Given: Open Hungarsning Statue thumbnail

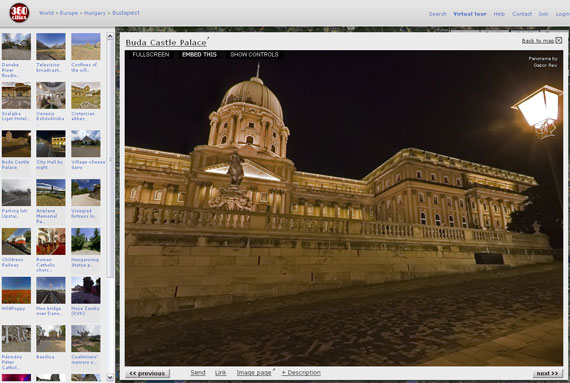Looking at the screenshot, I should 86,241.
